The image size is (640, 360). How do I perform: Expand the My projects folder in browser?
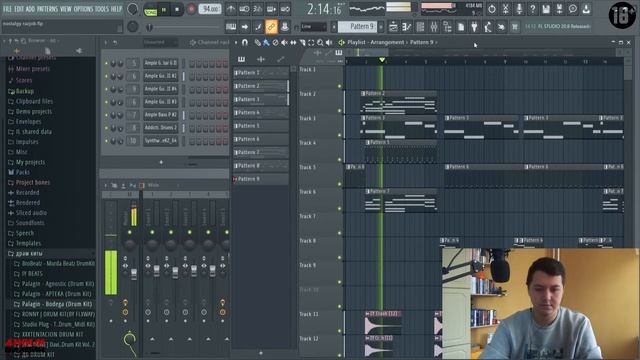coord(26,162)
